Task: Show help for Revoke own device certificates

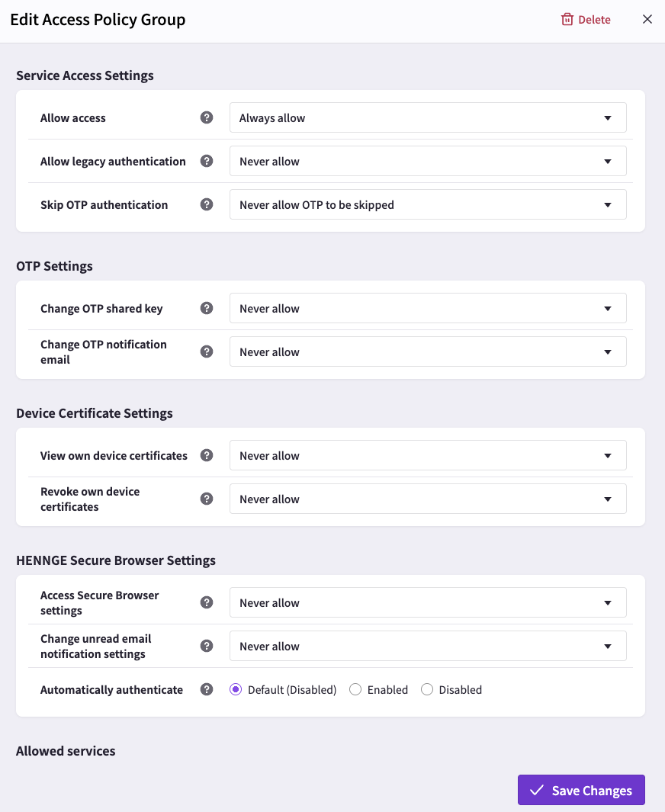Action: (x=207, y=499)
